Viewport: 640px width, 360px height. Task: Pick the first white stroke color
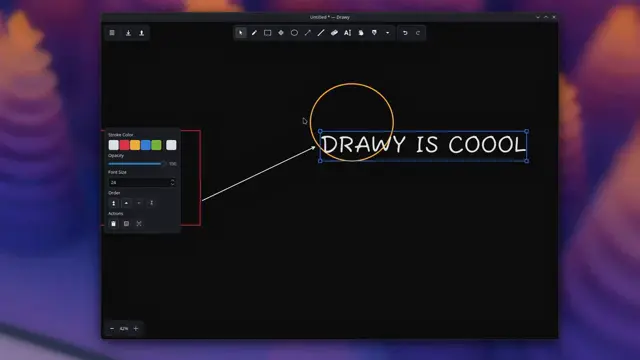click(113, 145)
